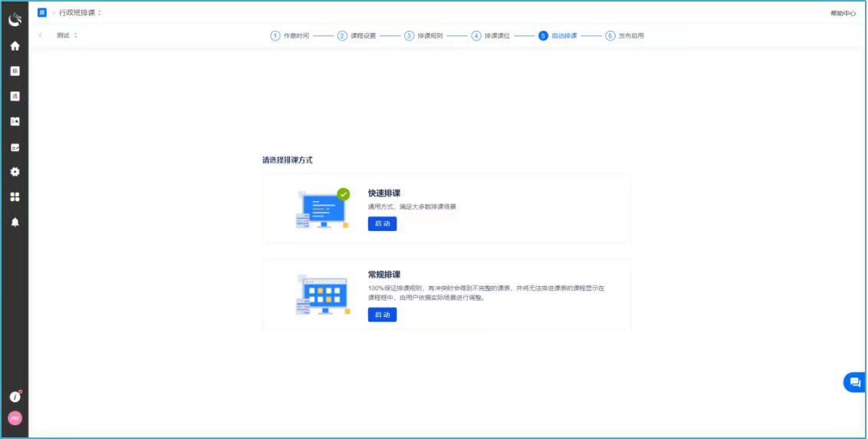Viewport: 868px width, 439px height.
Task: Open the 选 course selection sidebar icon
Action: [x=15, y=97]
